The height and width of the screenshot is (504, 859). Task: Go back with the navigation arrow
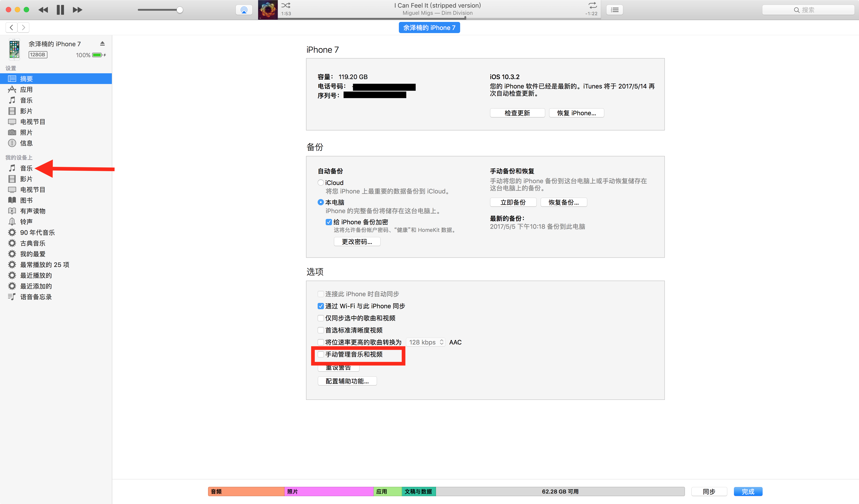pyautogui.click(x=12, y=27)
